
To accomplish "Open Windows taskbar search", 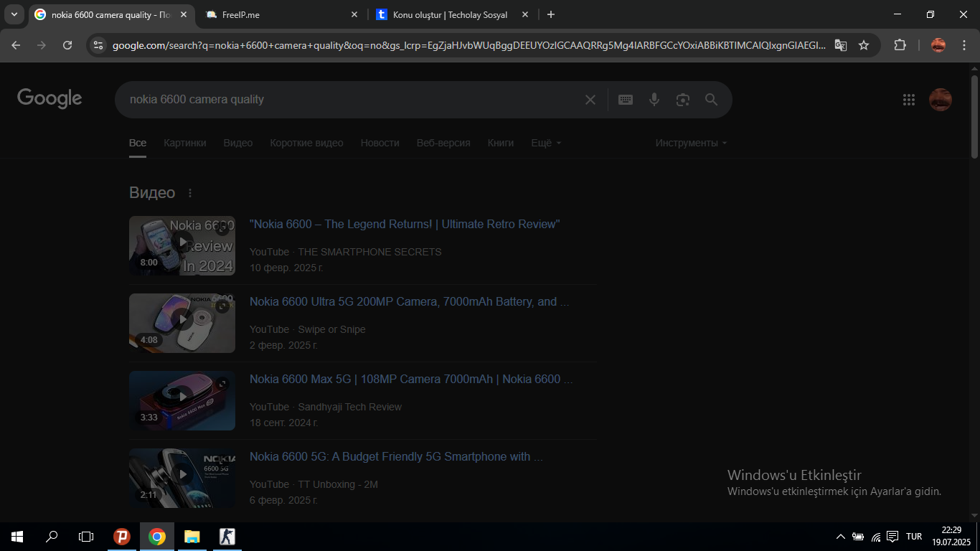I will tap(52, 537).
